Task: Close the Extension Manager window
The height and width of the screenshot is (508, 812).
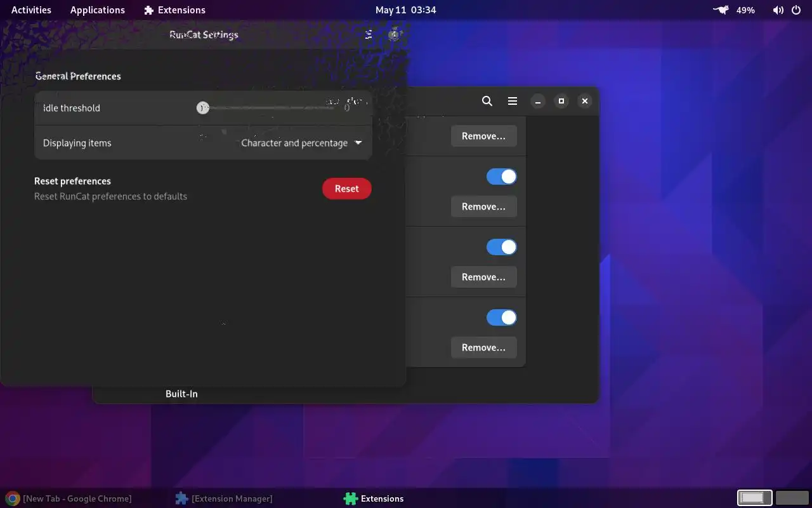Action: coord(585,101)
